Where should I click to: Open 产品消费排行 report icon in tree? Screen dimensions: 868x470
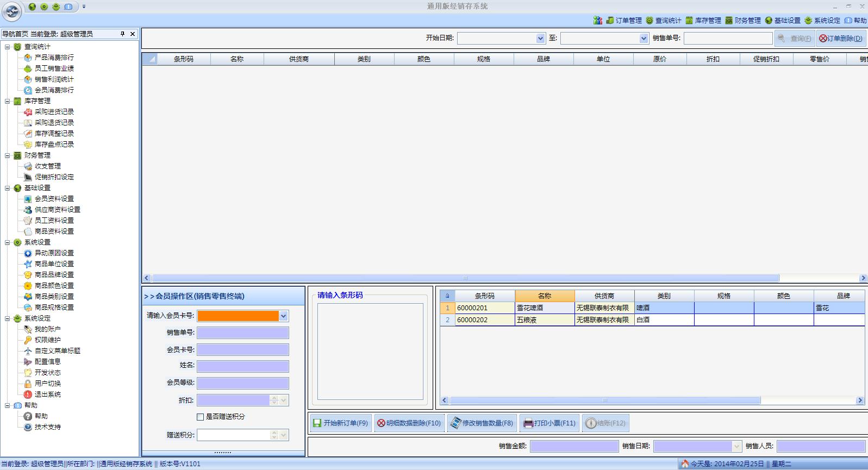[28, 58]
